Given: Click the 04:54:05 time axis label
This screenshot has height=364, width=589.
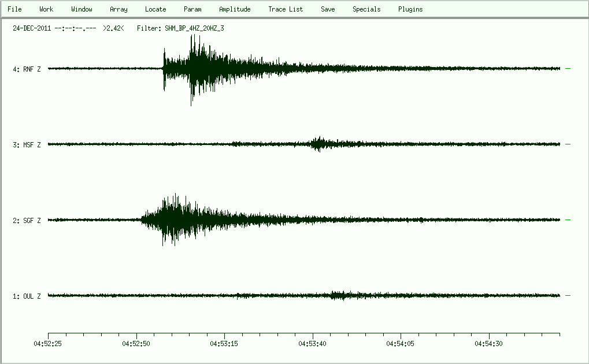Looking at the screenshot, I should [401, 343].
